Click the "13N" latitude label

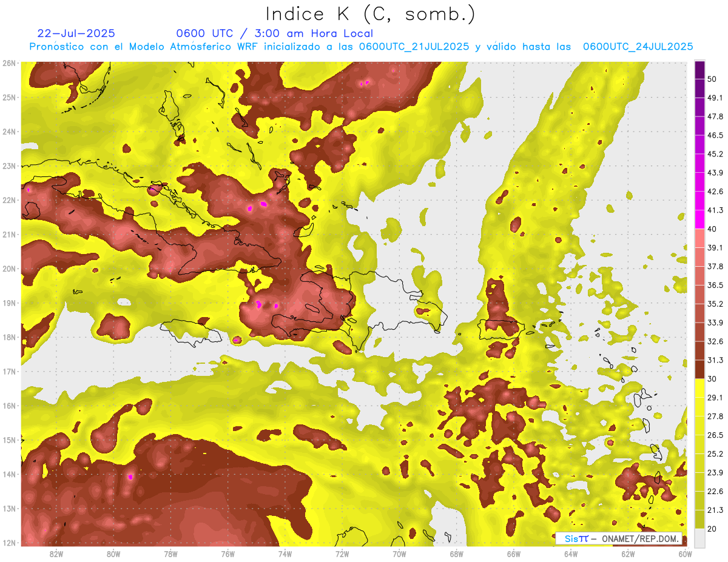tap(9, 509)
